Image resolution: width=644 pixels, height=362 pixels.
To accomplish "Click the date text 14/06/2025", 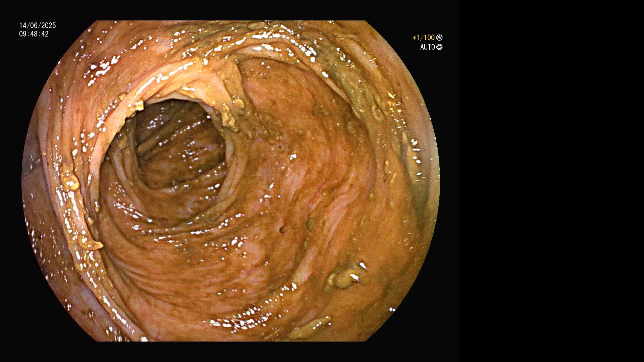I will tap(38, 25).
